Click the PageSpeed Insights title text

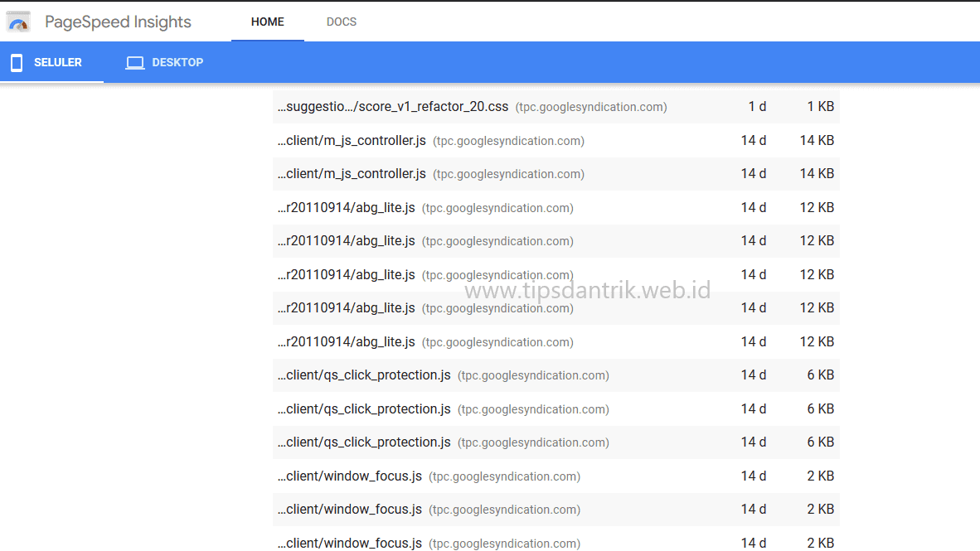tap(118, 22)
